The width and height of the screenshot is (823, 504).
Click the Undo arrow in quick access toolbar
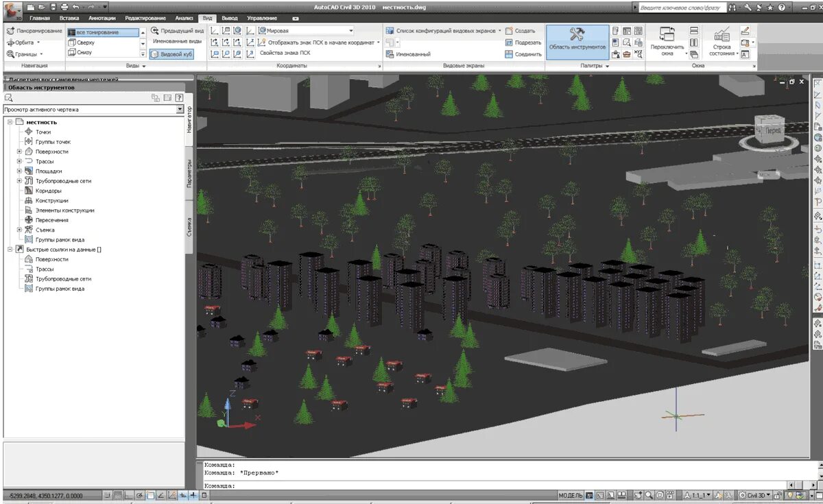click(x=75, y=6)
